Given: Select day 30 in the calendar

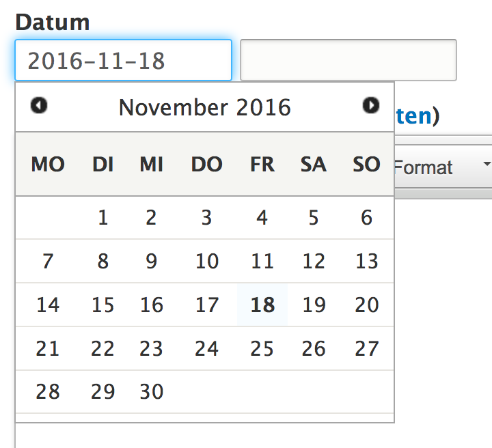Looking at the screenshot, I should click(x=151, y=392).
